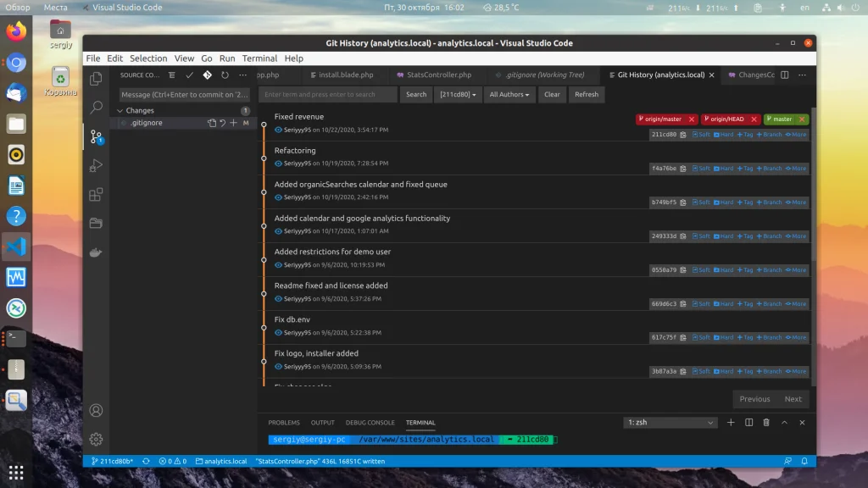Open More actions for commit 249333d

796,236
